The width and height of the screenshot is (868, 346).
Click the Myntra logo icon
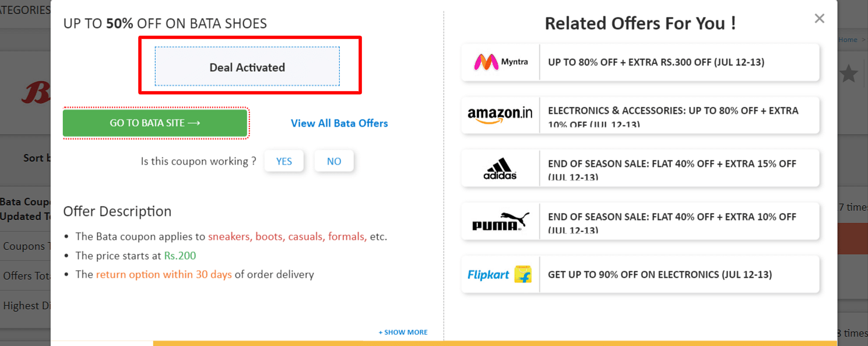coord(501,62)
